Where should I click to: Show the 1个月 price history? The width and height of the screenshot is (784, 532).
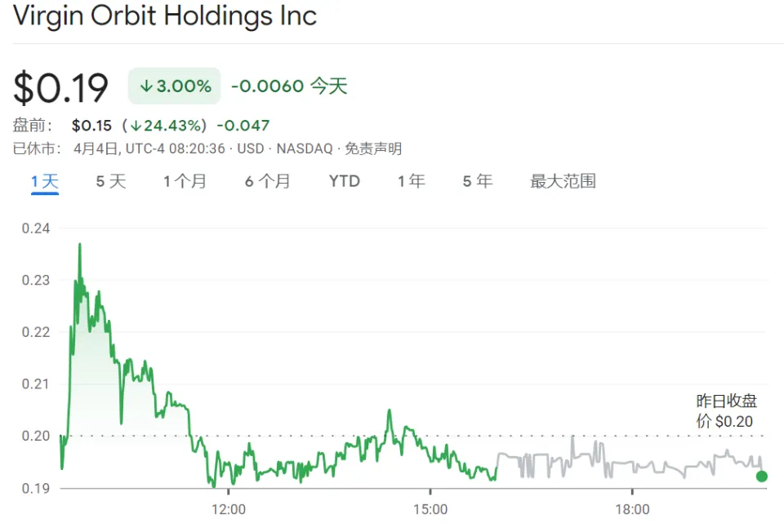[x=185, y=181]
